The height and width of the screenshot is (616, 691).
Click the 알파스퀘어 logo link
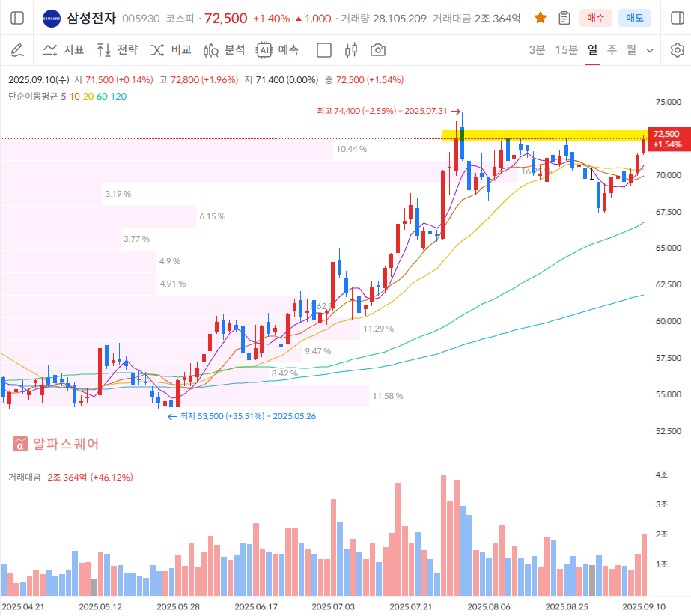click(55, 444)
